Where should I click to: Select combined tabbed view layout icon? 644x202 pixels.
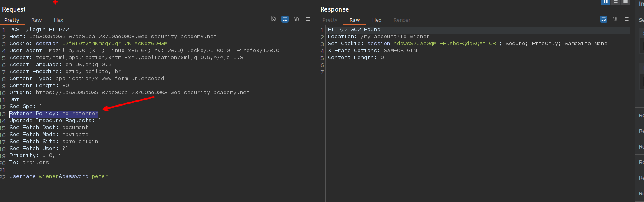point(625,2)
